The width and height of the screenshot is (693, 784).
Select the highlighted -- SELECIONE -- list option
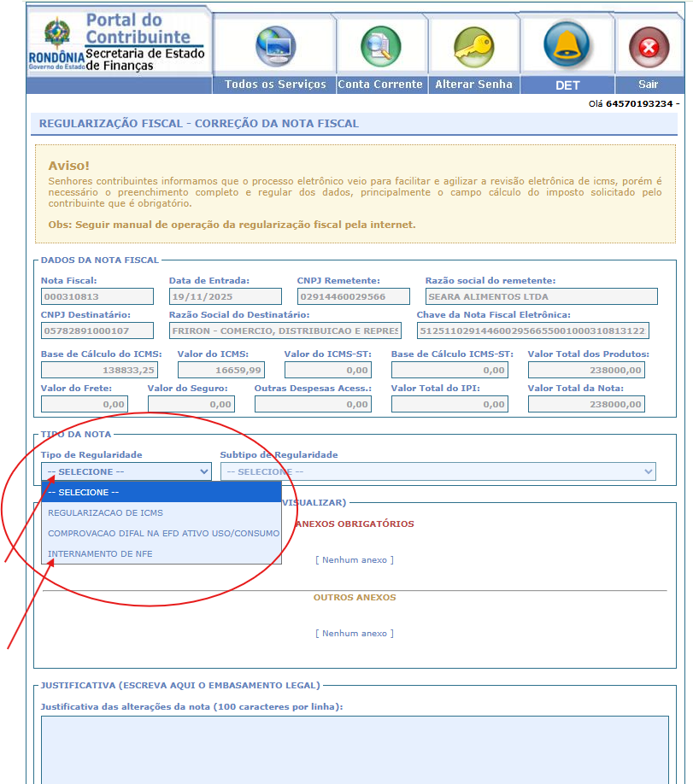coord(161,493)
